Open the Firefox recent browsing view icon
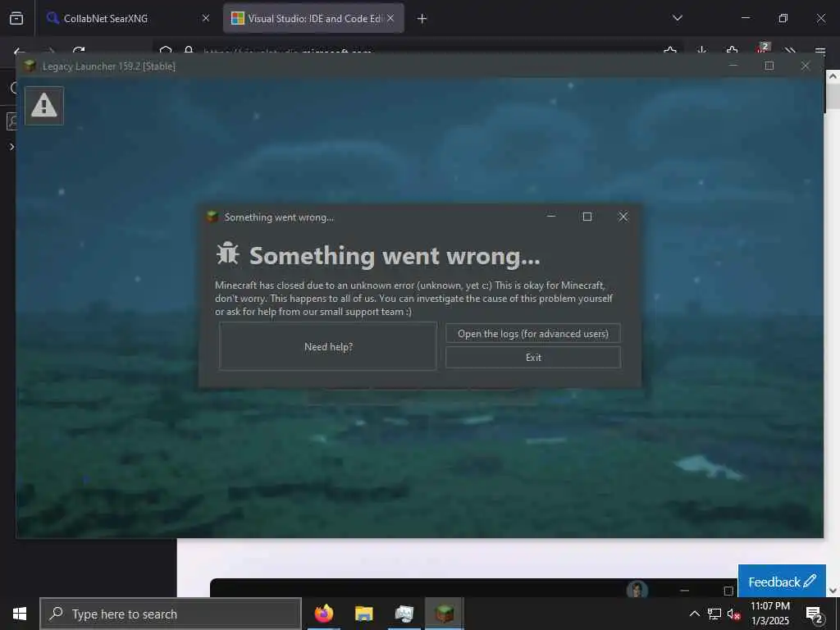Image resolution: width=840 pixels, height=630 pixels. [16, 18]
